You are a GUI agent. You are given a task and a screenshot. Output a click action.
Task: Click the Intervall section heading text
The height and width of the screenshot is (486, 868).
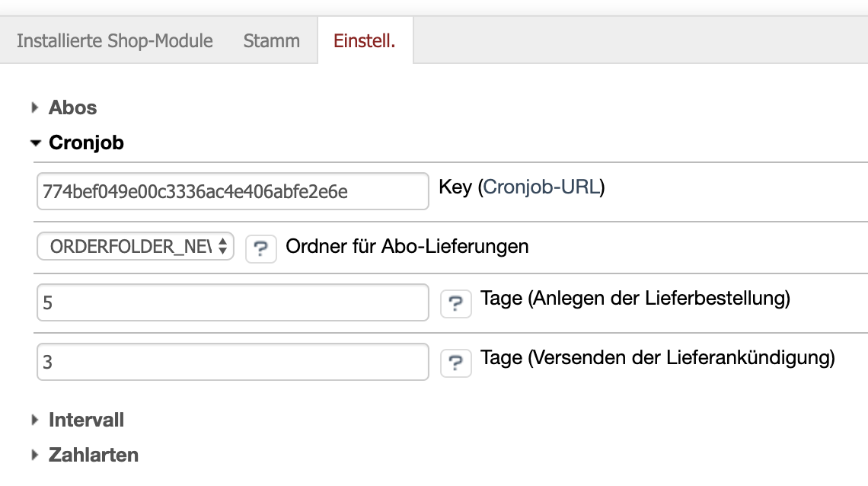[86, 420]
